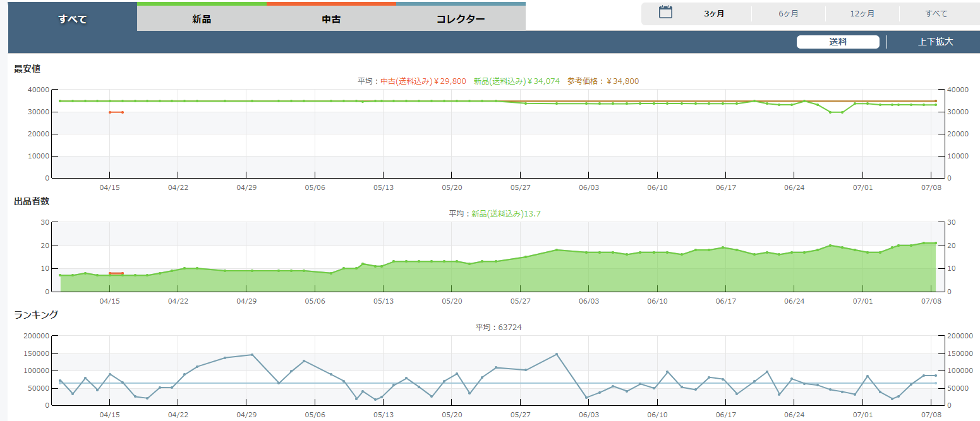Screen dimensions: 980x421
Task: Switch the period to 12ヶ月
Action: pyautogui.click(x=862, y=14)
